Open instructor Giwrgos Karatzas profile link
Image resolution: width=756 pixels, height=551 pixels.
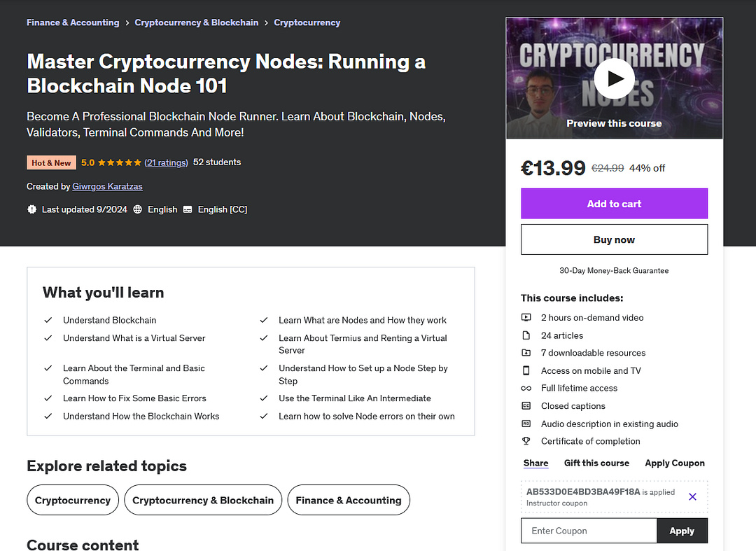107,186
